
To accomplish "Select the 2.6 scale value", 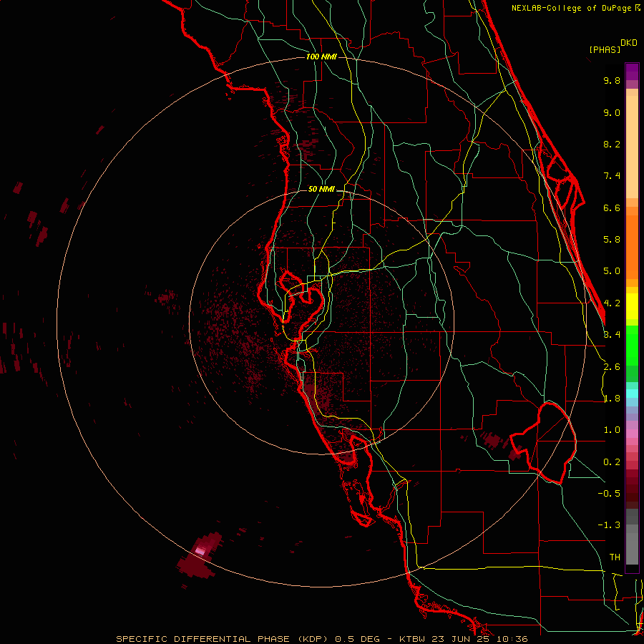I will click(x=612, y=367).
